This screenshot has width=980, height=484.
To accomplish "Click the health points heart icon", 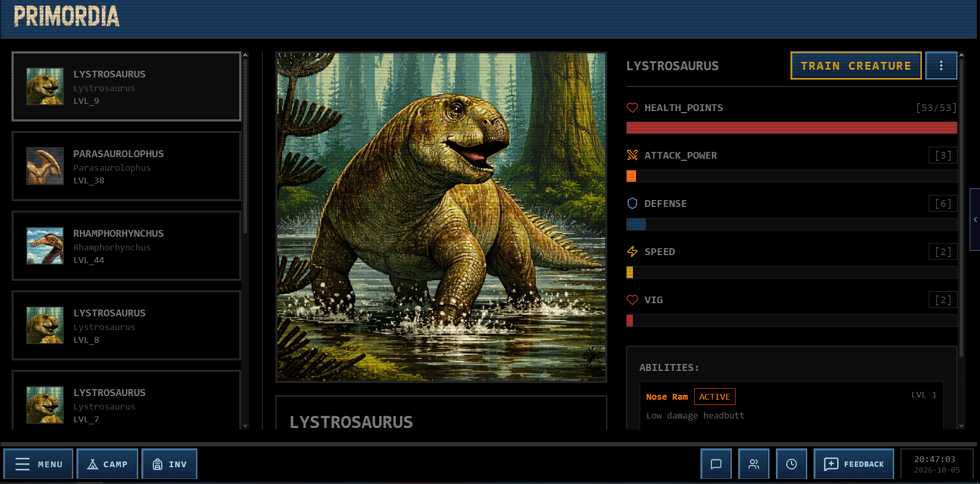I will (x=632, y=108).
